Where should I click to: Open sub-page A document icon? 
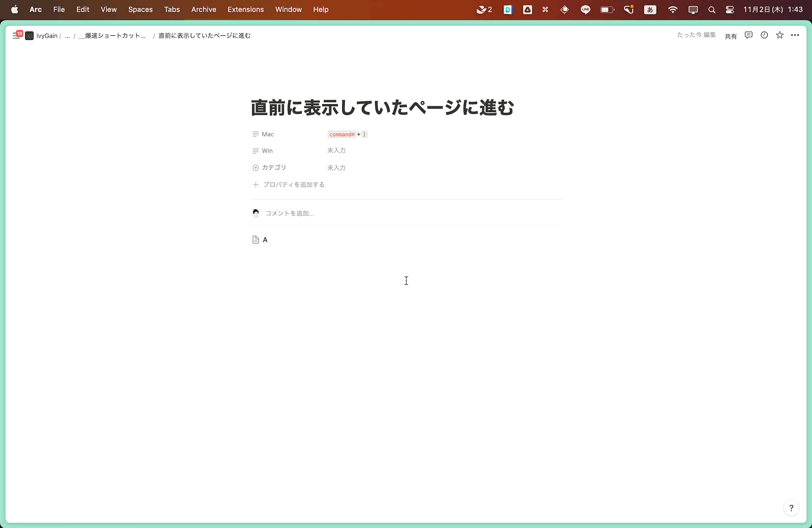(255, 240)
